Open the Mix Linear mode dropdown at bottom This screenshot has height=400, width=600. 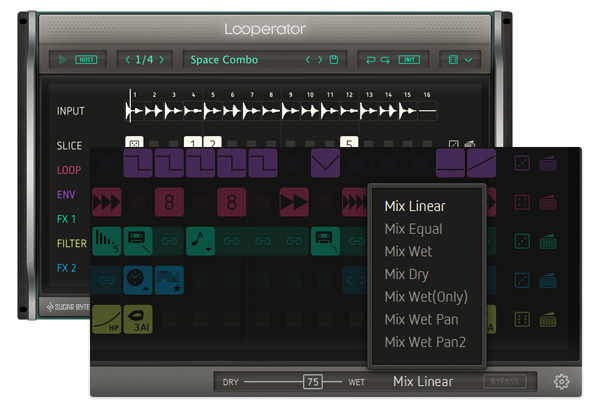tap(423, 382)
